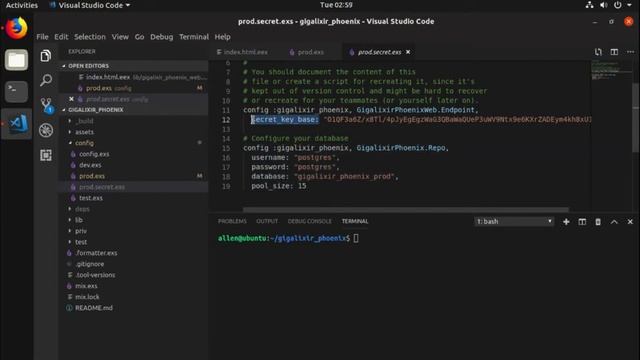Image resolution: width=640 pixels, height=360 pixels.
Task: Open the clock Tue 02:59
Action: 336,5
